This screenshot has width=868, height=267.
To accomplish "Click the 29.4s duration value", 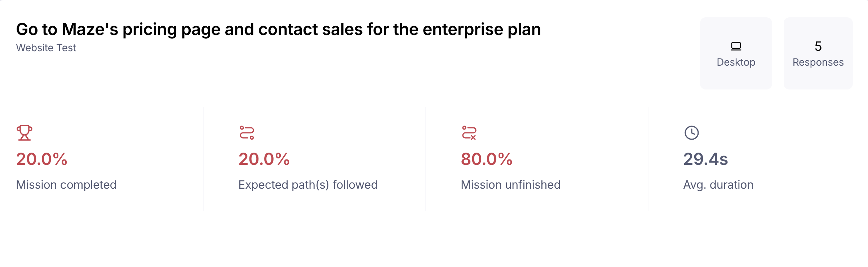I will 706,159.
